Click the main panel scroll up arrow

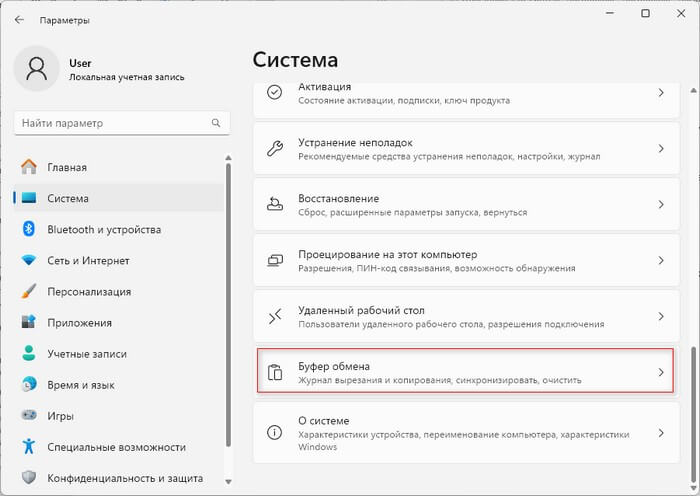pyautogui.click(x=693, y=90)
